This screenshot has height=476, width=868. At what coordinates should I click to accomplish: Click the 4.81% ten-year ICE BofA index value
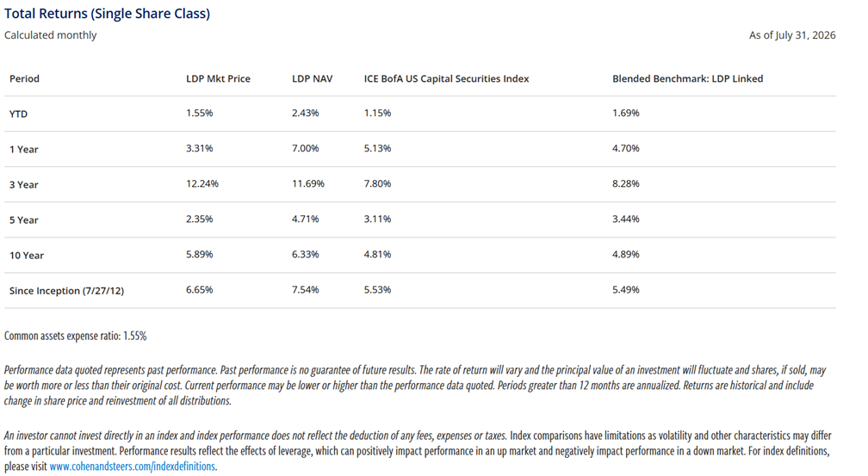pyautogui.click(x=377, y=254)
